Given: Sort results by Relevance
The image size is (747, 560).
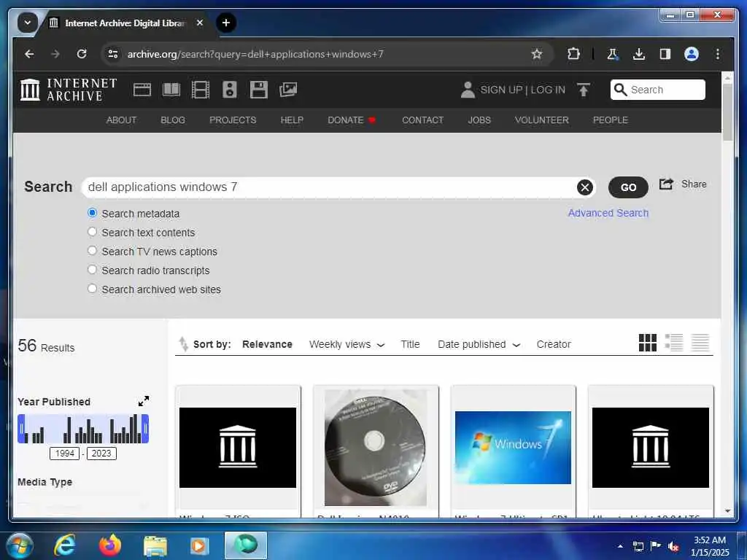Looking at the screenshot, I should tap(267, 344).
